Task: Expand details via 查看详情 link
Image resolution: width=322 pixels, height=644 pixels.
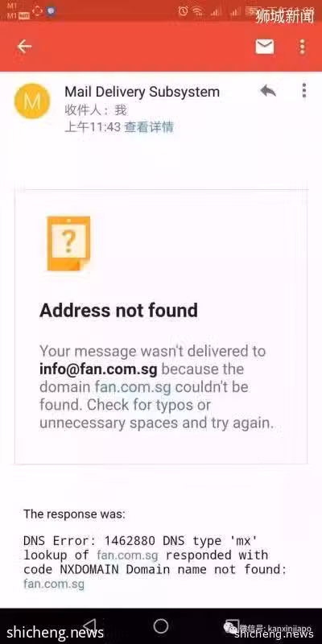Action: point(149,127)
